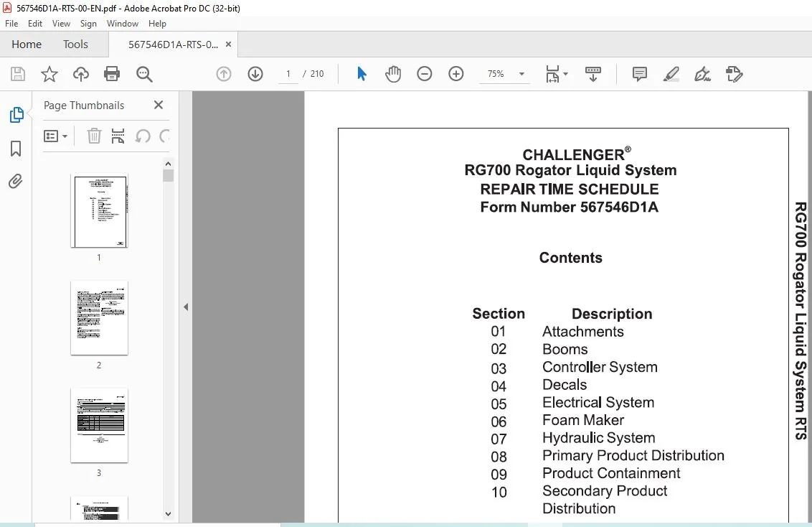
Task: Open the Page Thumbnails sidebar icon
Action: coord(16,115)
